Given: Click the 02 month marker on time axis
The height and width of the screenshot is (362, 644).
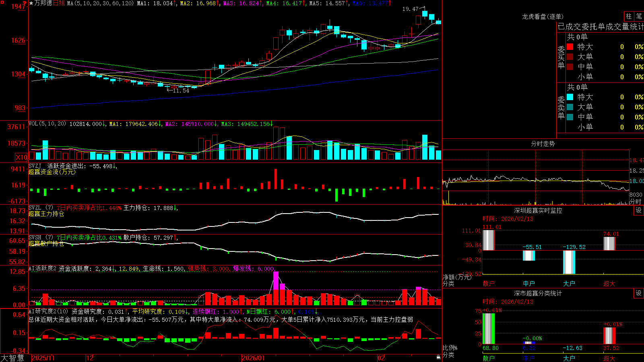Looking at the screenshot, I should click(x=381, y=358).
